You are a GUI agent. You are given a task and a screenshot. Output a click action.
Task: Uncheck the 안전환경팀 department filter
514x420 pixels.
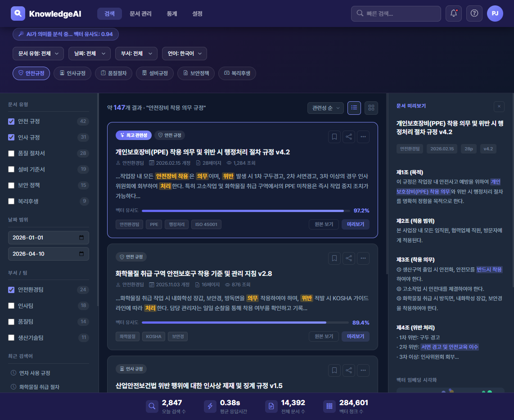11,290
